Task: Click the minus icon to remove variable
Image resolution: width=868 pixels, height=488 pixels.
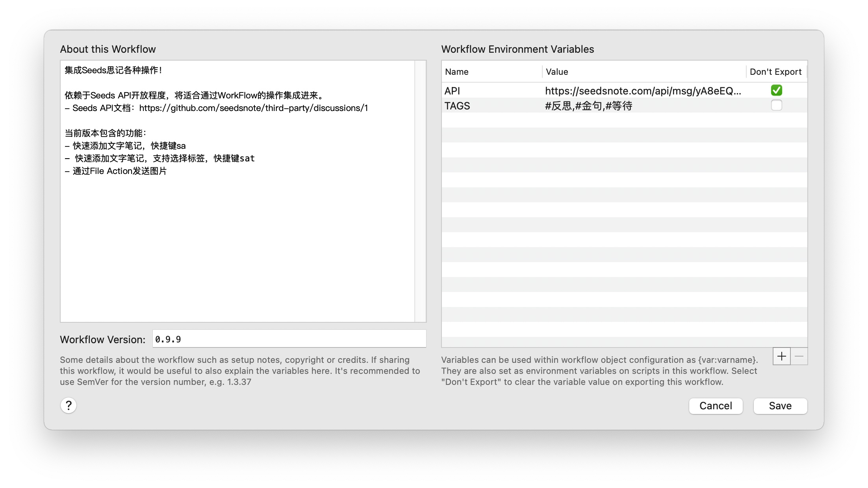Action: click(x=799, y=356)
